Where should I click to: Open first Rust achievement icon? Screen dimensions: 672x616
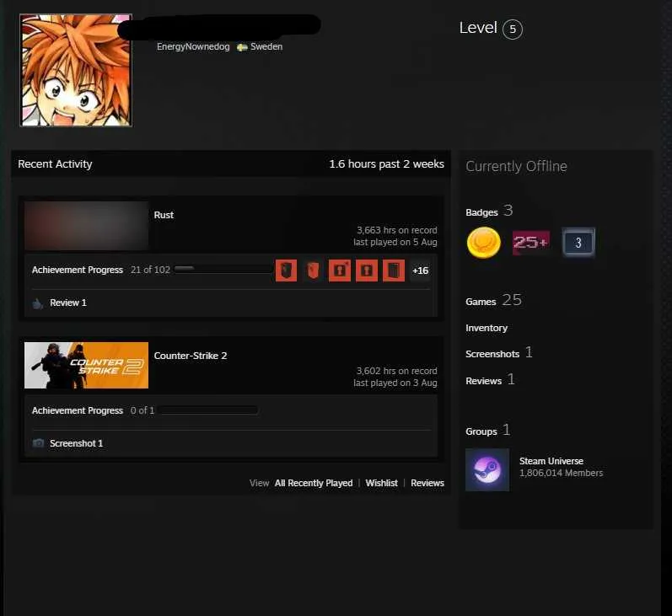coord(286,271)
